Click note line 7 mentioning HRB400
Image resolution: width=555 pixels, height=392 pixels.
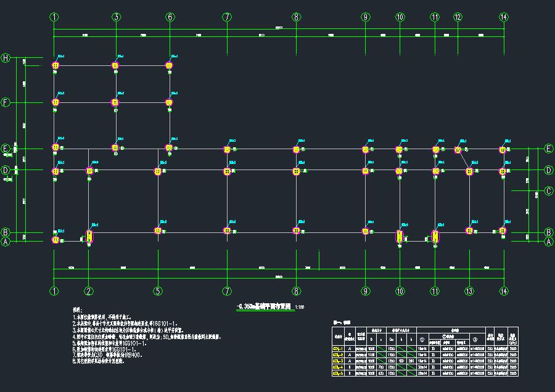pos(107,355)
